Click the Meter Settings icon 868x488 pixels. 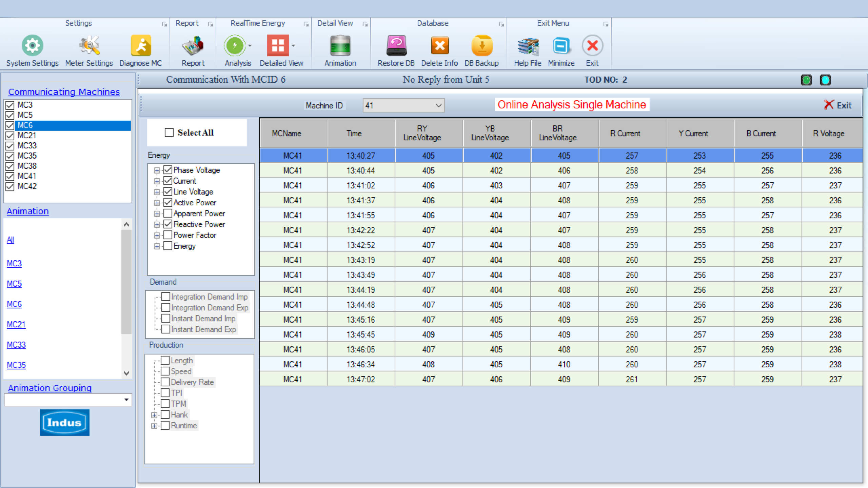tap(89, 46)
